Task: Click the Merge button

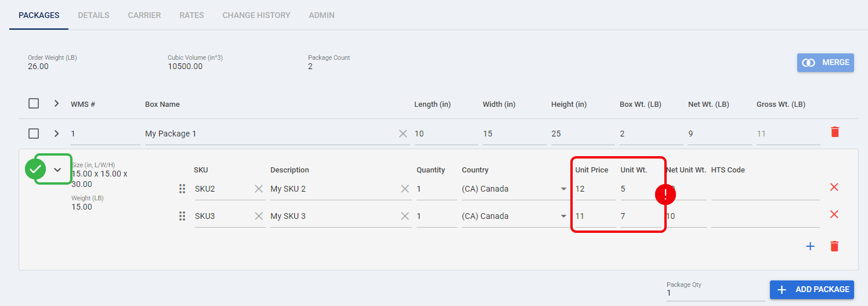Action: pos(826,62)
